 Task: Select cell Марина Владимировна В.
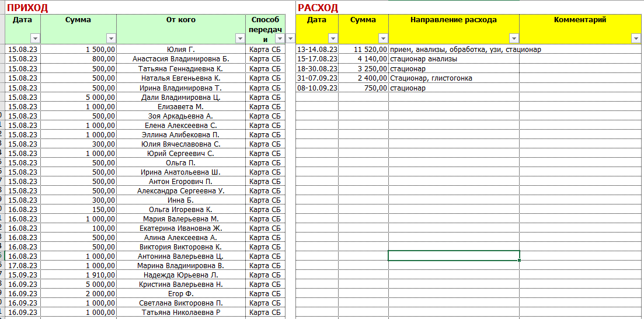pyautogui.click(x=181, y=266)
